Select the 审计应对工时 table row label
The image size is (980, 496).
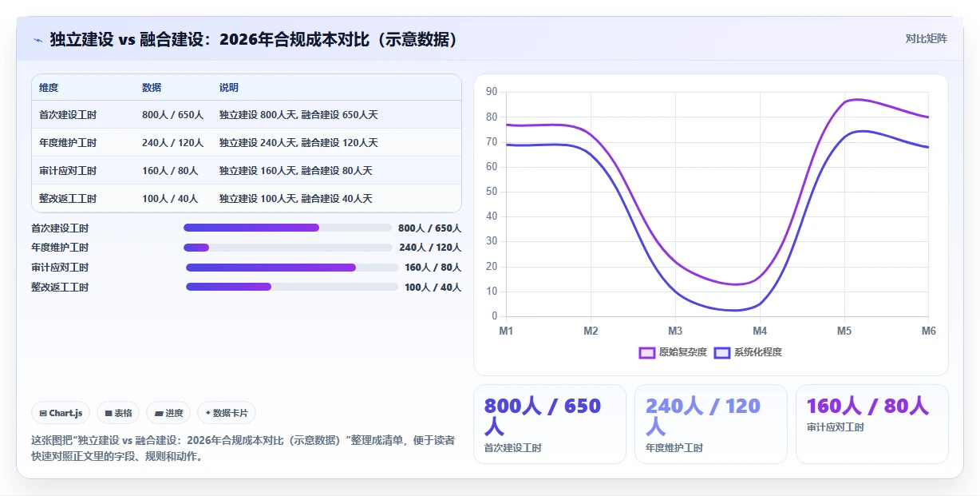68,171
